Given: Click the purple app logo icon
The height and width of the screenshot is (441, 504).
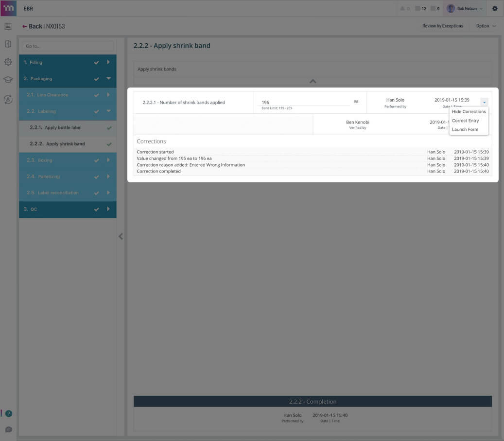Looking at the screenshot, I should 8,8.
